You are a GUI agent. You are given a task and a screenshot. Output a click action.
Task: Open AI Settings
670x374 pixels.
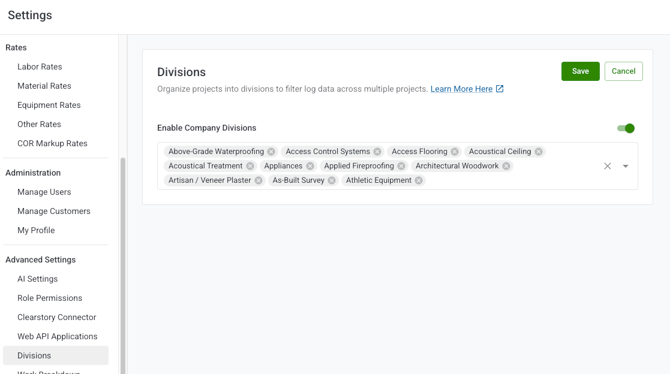point(38,279)
